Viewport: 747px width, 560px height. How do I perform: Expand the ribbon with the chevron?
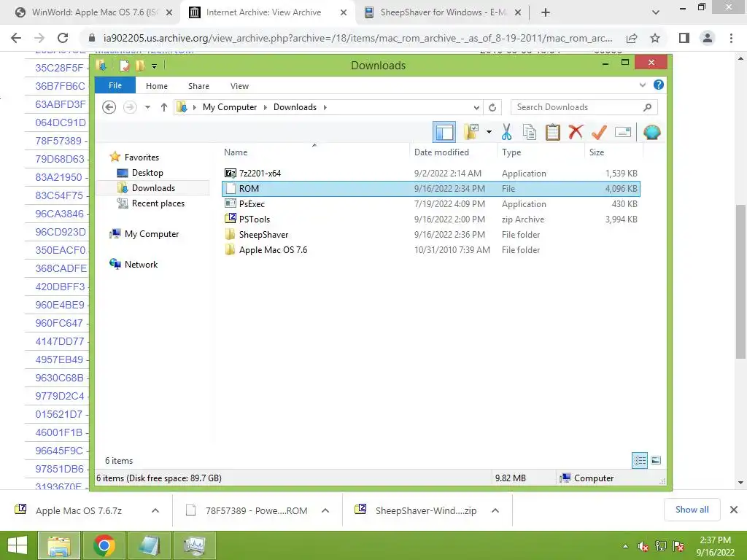pyautogui.click(x=642, y=85)
